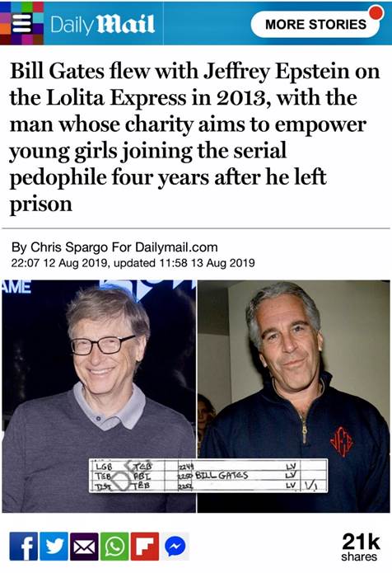This screenshot has height=573, width=392.
Task: Share article on Facebook
Action: click(24, 547)
